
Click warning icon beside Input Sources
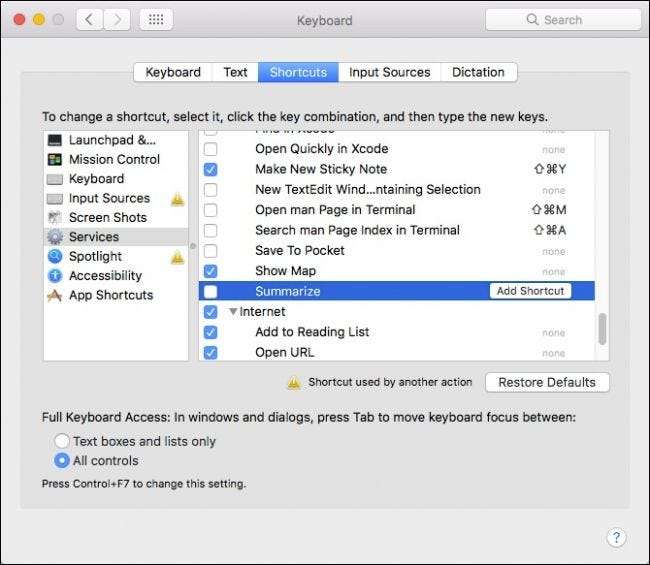pyautogui.click(x=177, y=199)
